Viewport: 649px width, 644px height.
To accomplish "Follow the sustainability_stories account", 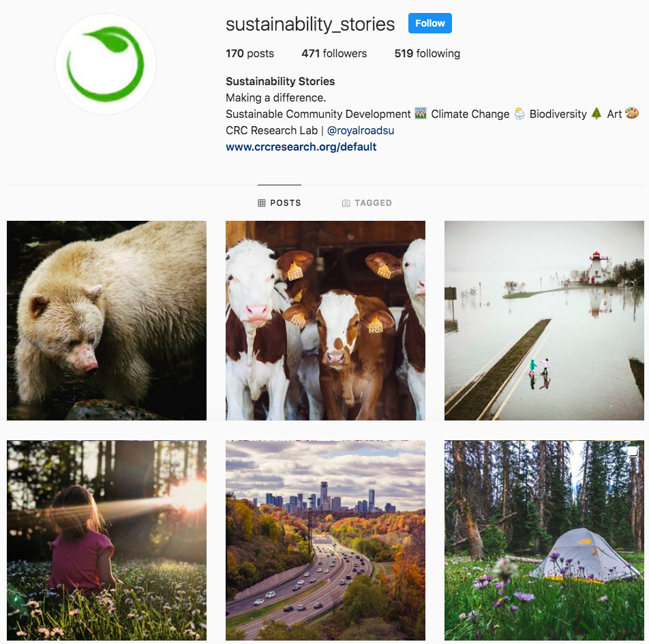I will point(430,23).
